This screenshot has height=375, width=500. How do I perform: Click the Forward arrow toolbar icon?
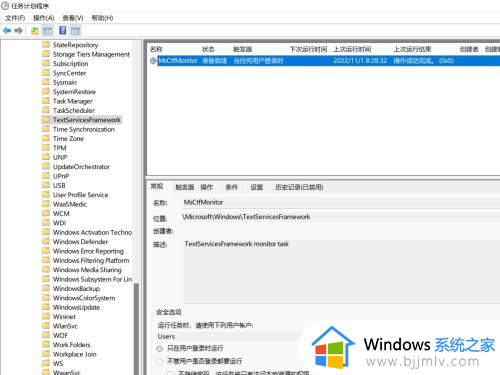coord(19,31)
